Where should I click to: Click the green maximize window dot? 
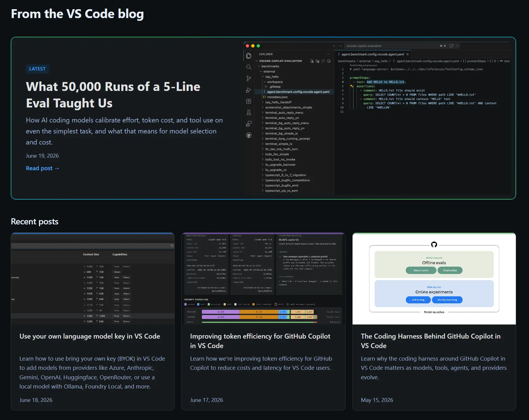coord(258,46)
